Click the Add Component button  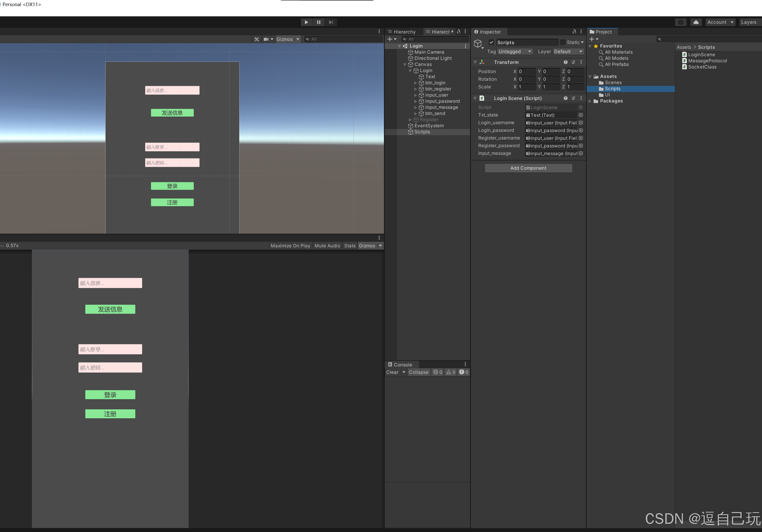click(528, 168)
